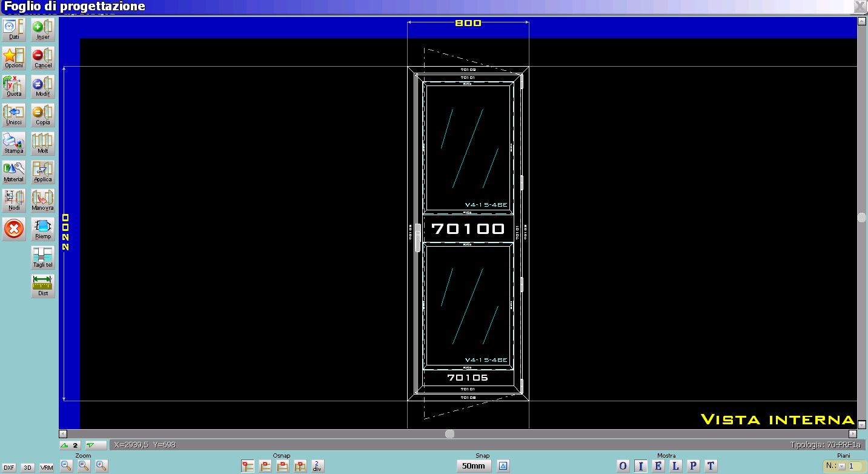
Task: Open the Piani N. dropdown
Action: (x=842, y=466)
